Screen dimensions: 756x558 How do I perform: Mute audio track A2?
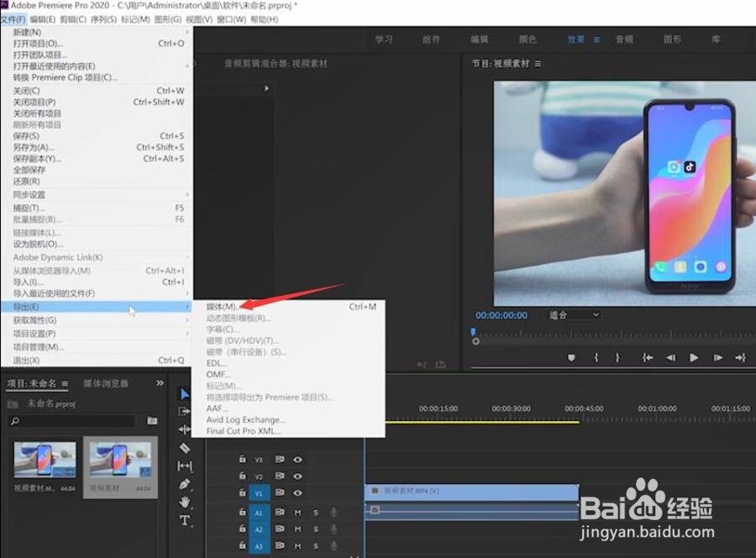(x=297, y=529)
